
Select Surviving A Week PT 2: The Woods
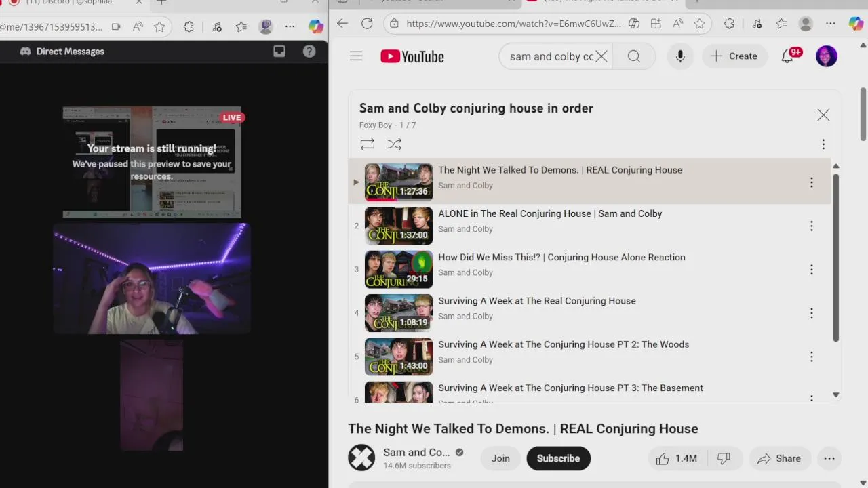[x=564, y=344]
